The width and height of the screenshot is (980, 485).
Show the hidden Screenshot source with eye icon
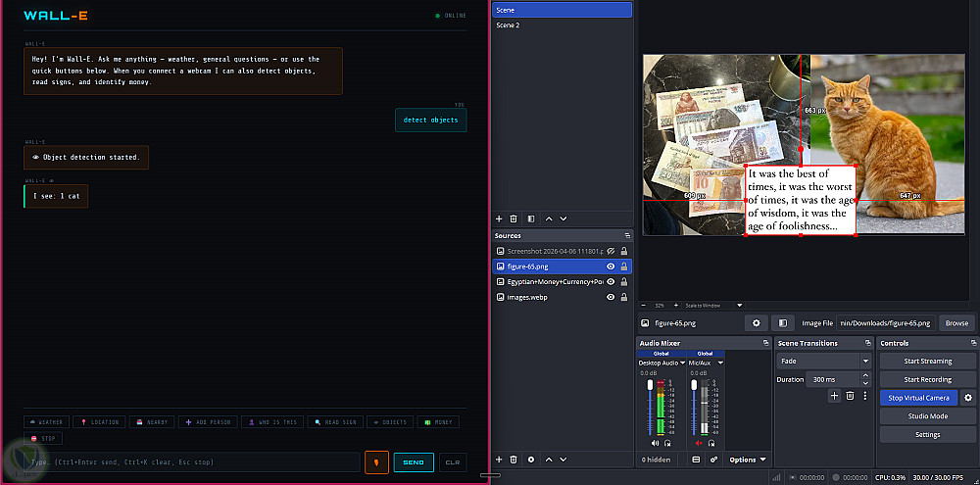tap(612, 251)
